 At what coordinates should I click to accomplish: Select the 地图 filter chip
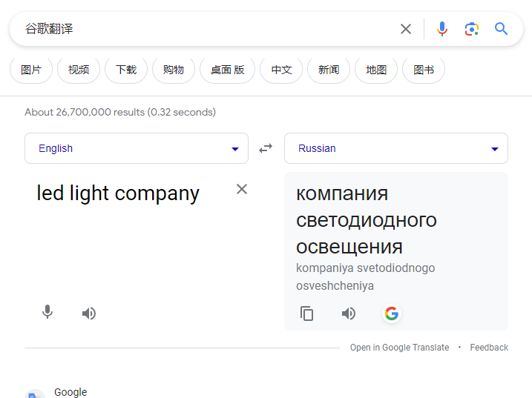click(x=376, y=70)
